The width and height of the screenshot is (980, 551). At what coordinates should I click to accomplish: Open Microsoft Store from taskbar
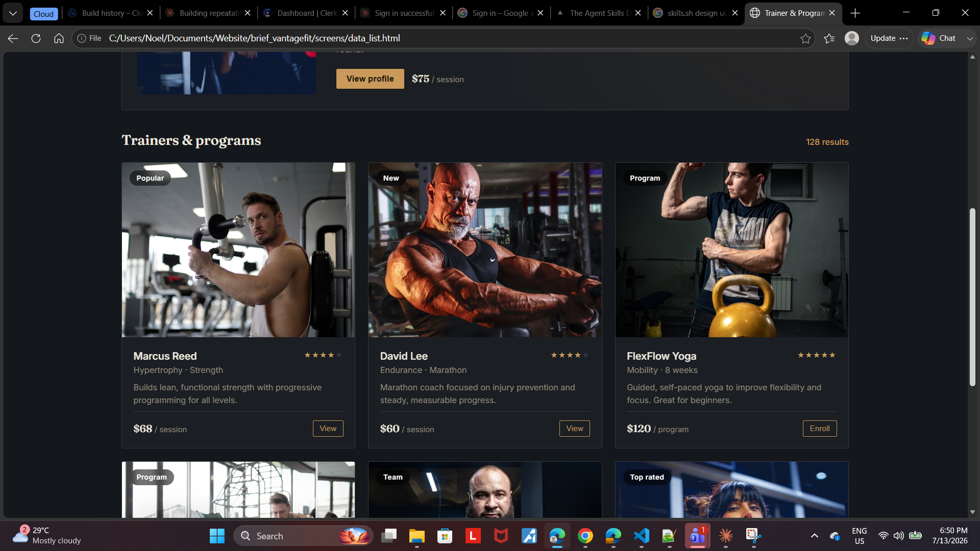coord(445,536)
